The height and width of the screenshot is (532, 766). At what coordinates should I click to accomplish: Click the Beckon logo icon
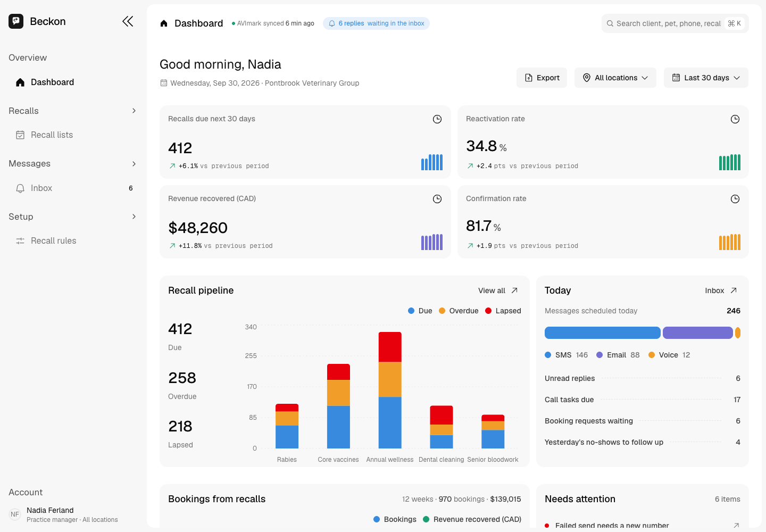[16, 21]
